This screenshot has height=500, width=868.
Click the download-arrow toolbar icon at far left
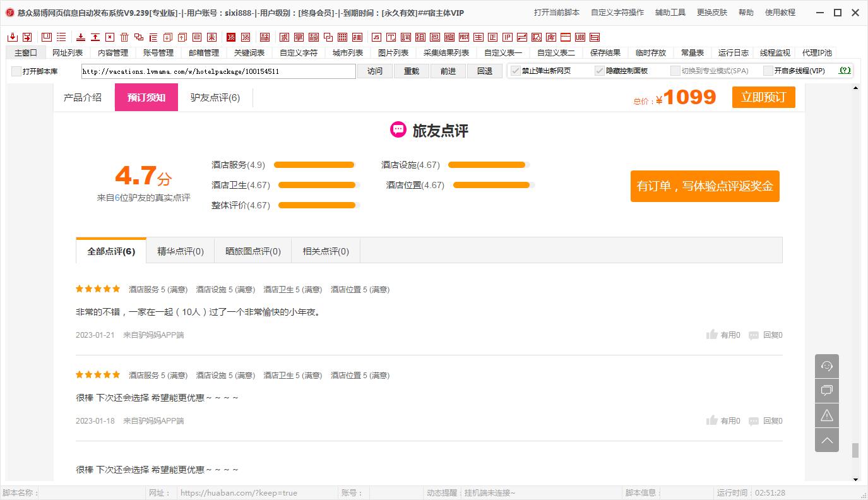[13, 37]
